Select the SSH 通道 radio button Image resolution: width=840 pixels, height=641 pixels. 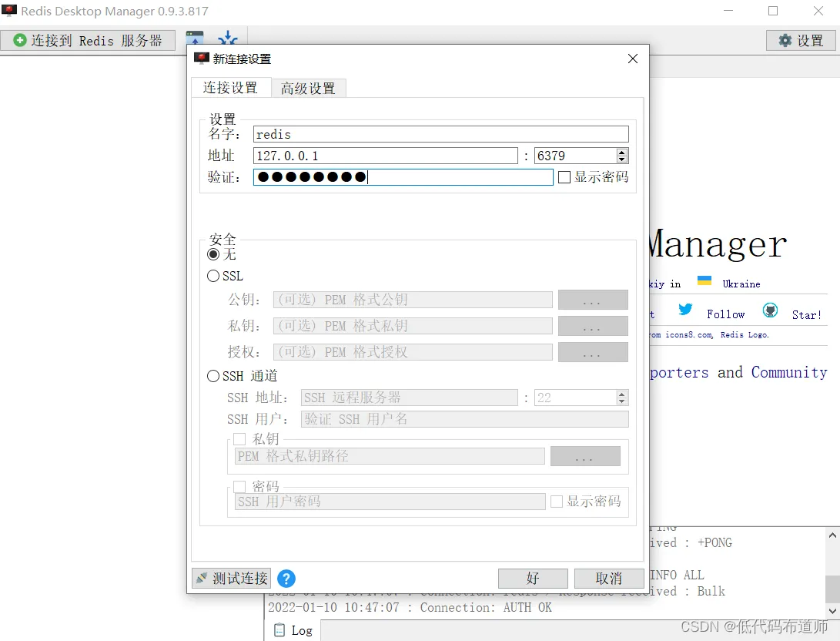[213, 376]
